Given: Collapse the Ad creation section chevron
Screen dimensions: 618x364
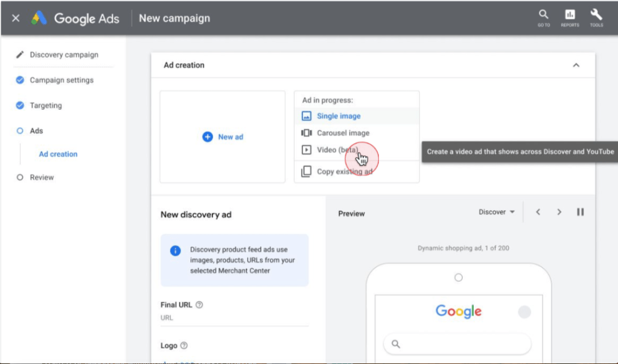Looking at the screenshot, I should click(576, 65).
